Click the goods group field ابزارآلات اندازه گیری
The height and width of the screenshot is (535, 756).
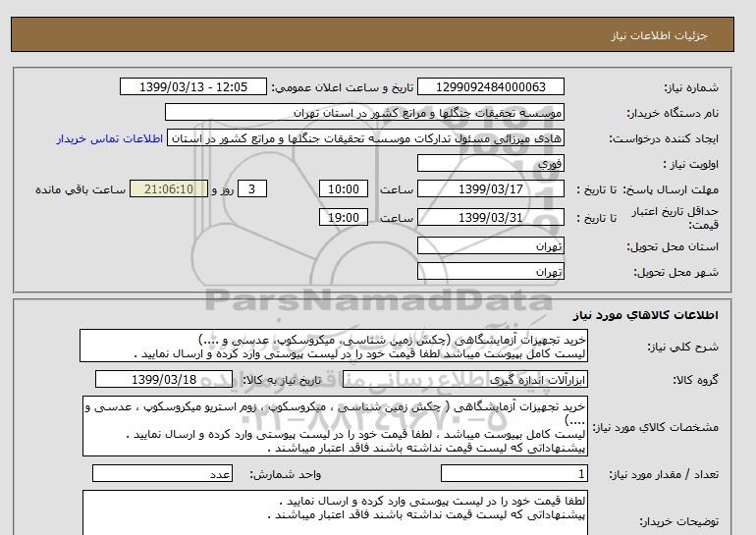click(x=465, y=380)
